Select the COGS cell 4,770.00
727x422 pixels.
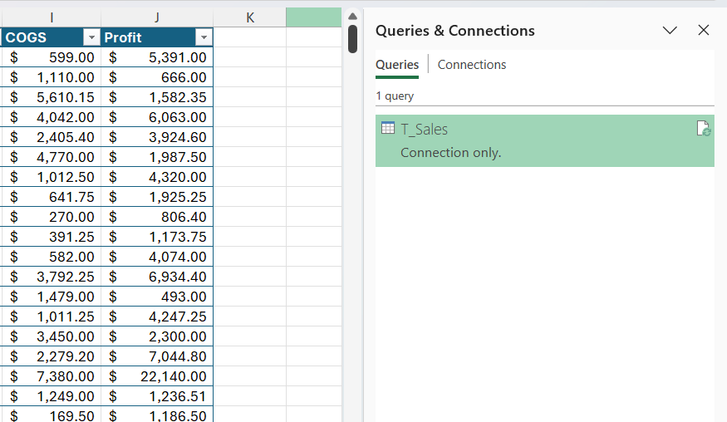(51, 157)
